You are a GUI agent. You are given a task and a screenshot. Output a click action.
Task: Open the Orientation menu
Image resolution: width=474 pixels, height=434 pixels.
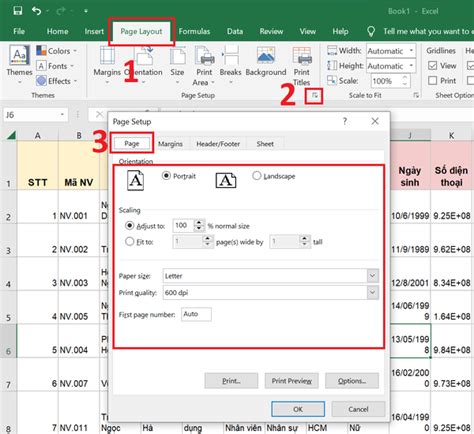click(143, 64)
